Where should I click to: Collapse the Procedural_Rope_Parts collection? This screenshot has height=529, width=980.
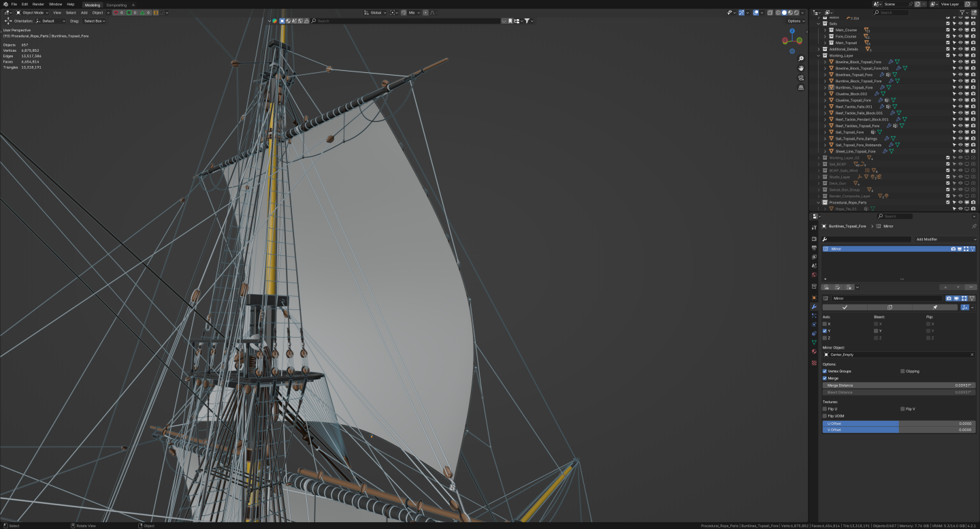pos(819,202)
